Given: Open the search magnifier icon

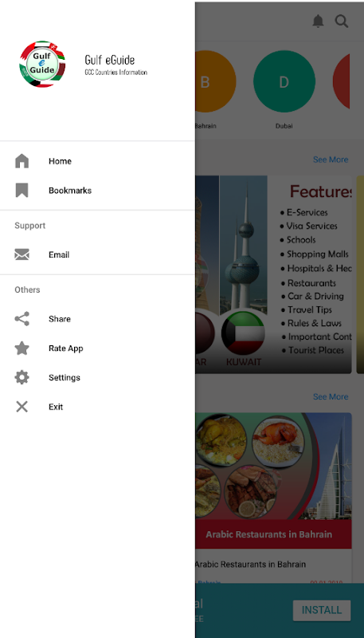Looking at the screenshot, I should 342,22.
